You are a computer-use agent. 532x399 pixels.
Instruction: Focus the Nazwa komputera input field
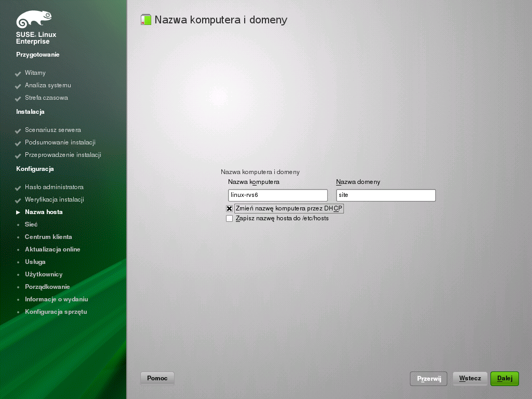[x=278, y=195]
